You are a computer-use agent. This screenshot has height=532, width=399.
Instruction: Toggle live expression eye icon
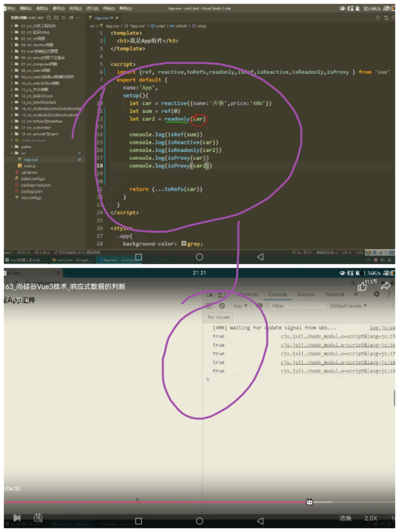pos(259,306)
